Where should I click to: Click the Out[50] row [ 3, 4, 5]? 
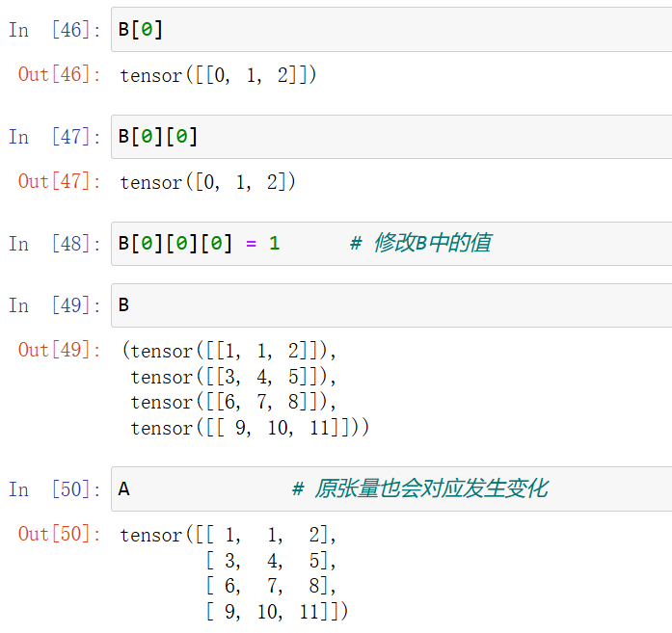(x=271, y=561)
